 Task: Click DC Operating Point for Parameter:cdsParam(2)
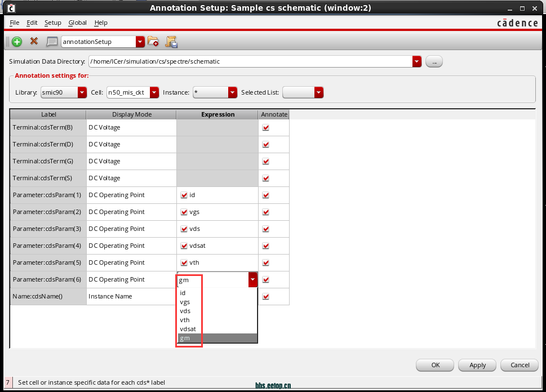[x=132, y=212]
